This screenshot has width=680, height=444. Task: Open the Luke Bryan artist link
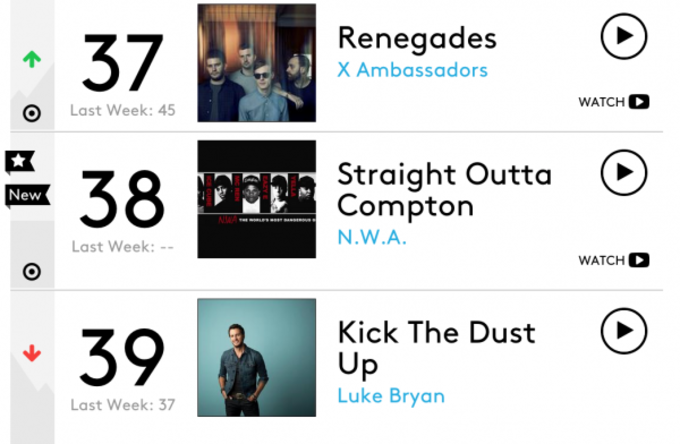tap(391, 396)
